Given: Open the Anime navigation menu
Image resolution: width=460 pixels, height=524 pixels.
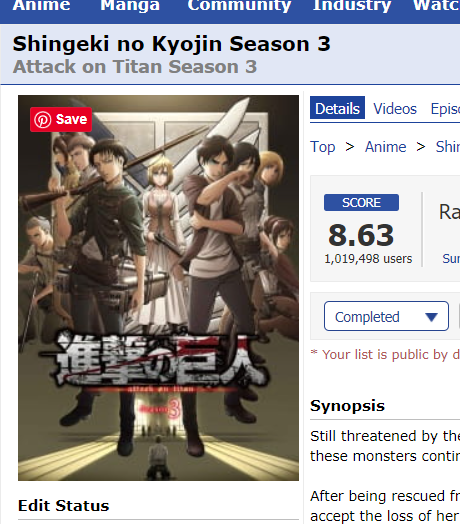Looking at the screenshot, I should [x=41, y=5].
